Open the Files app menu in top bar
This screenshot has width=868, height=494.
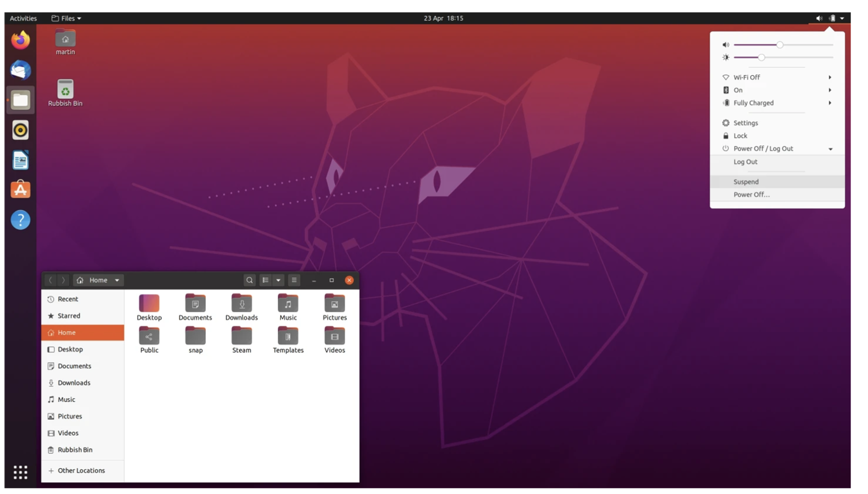(66, 18)
